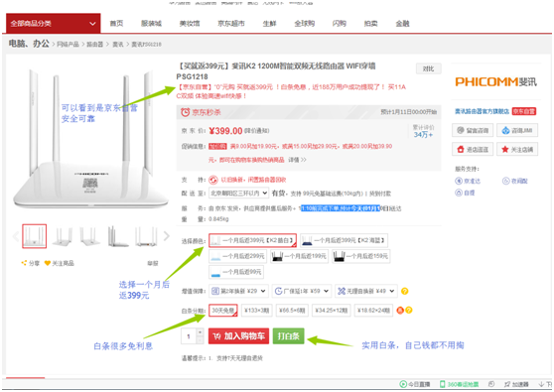Click the green 打白条 button
This screenshot has height=392, width=554.
[288, 336]
